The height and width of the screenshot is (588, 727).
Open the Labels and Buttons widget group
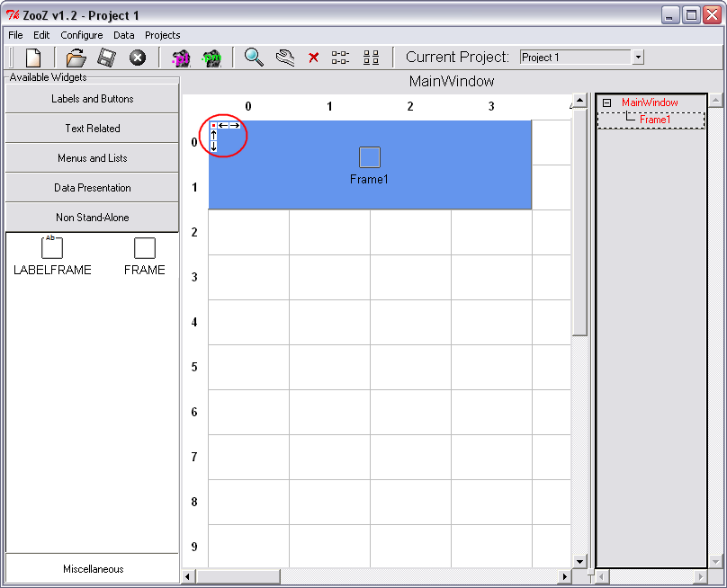[93, 99]
